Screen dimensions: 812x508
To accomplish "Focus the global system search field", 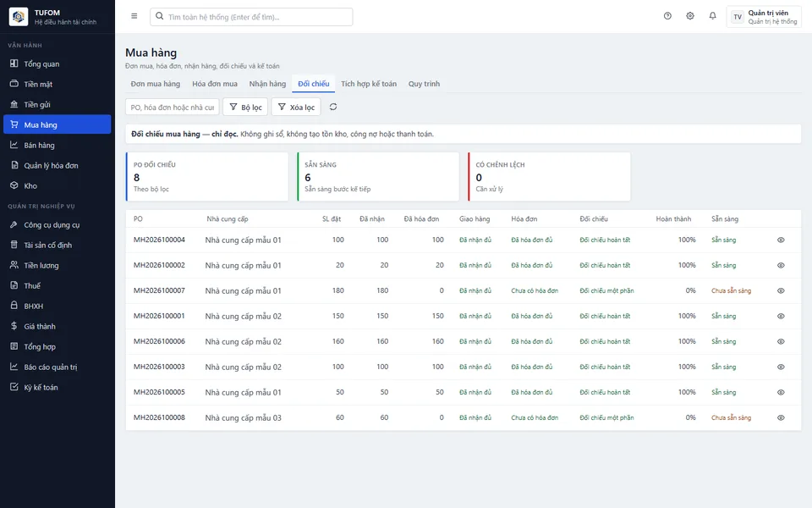I will (x=252, y=17).
